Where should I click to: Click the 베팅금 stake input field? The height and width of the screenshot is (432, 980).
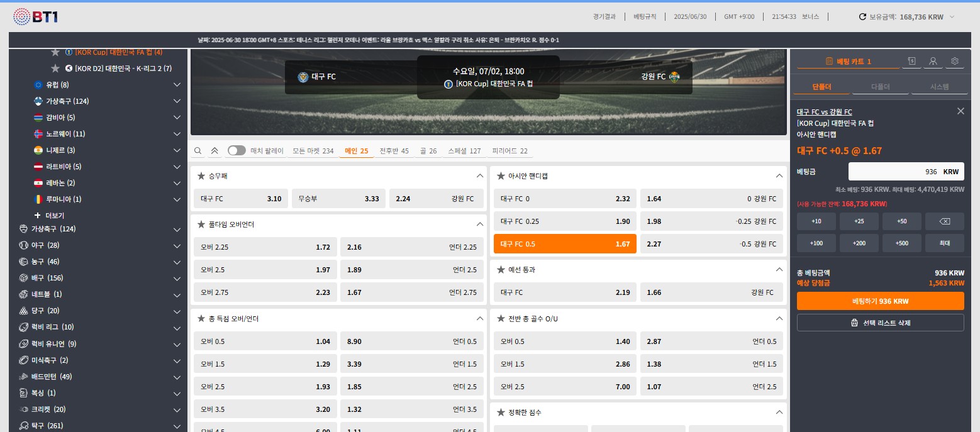pyautogui.click(x=906, y=172)
